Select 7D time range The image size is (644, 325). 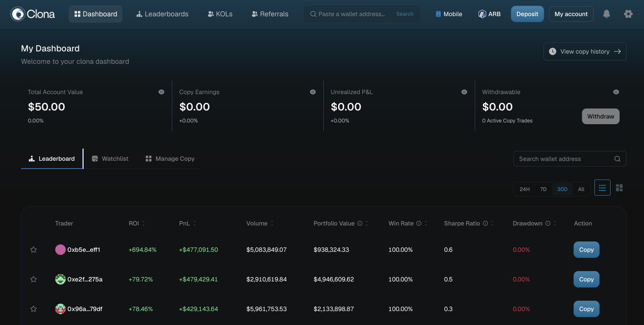pyautogui.click(x=543, y=189)
